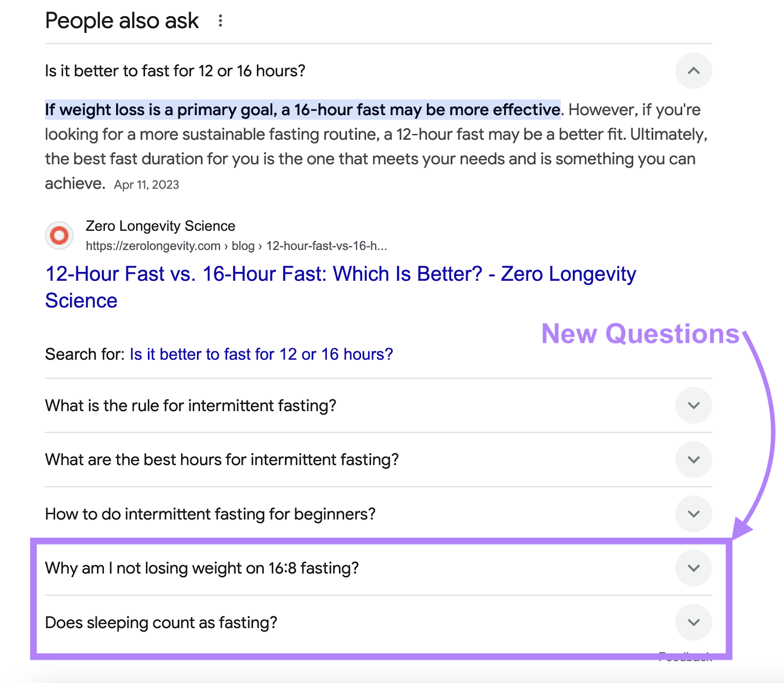Click the collapse chevron on the open question
784x683 pixels.
coord(693,71)
